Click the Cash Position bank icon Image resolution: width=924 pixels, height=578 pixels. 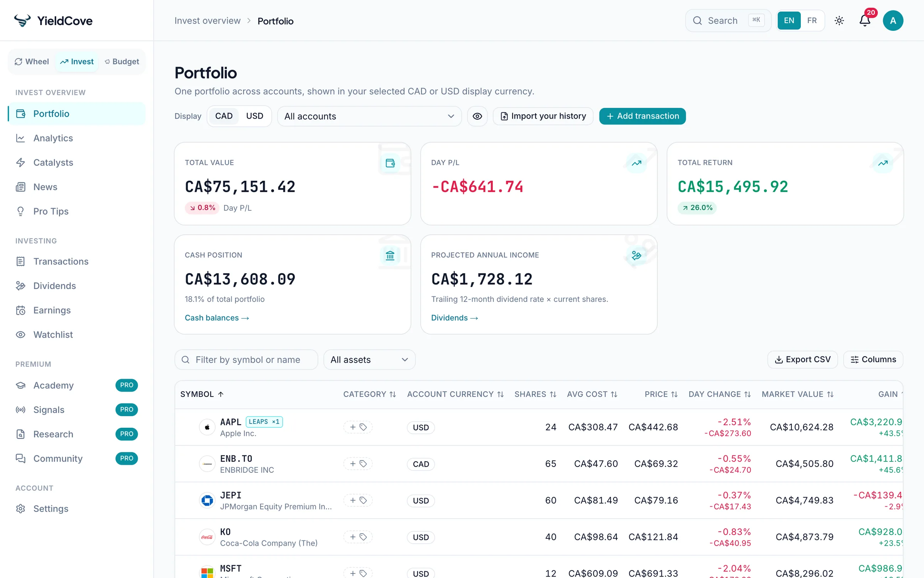tap(390, 255)
